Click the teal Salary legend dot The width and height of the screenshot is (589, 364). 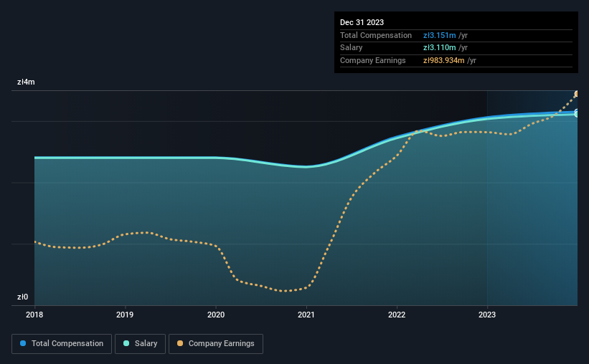[x=126, y=343]
